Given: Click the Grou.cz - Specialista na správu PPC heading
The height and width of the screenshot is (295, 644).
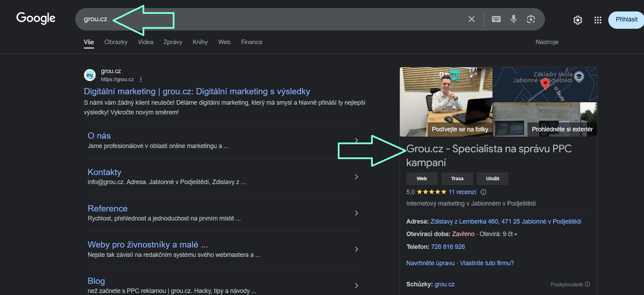Looking at the screenshot, I should [x=489, y=156].
